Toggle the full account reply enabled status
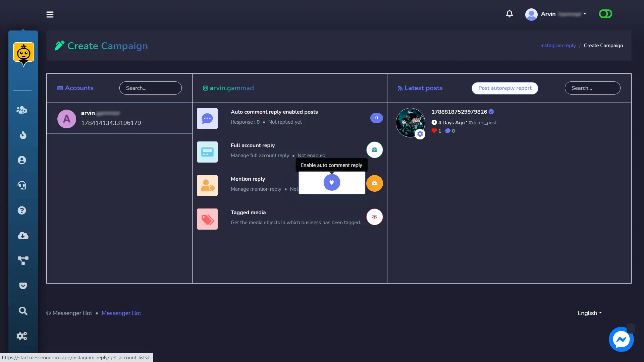The image size is (644, 362). [374, 149]
